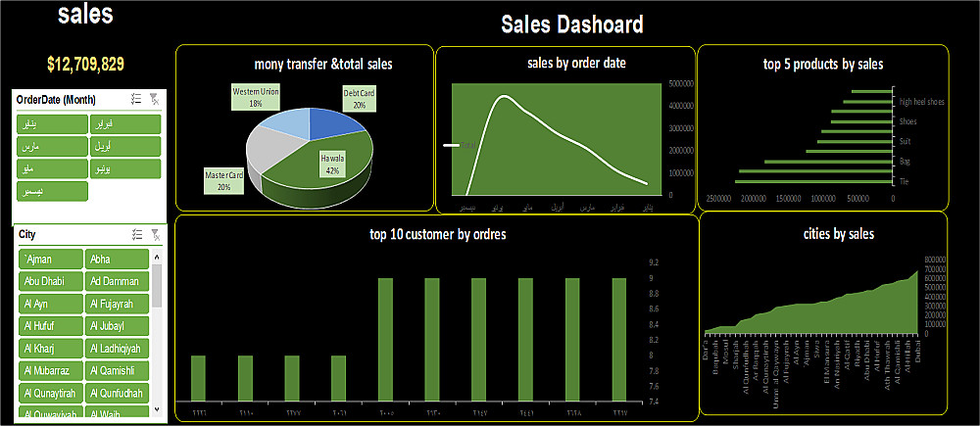This screenshot has height=426, width=980.
Task: Click the City slicer scrollbar thumb
Action: pyautogui.click(x=157, y=284)
